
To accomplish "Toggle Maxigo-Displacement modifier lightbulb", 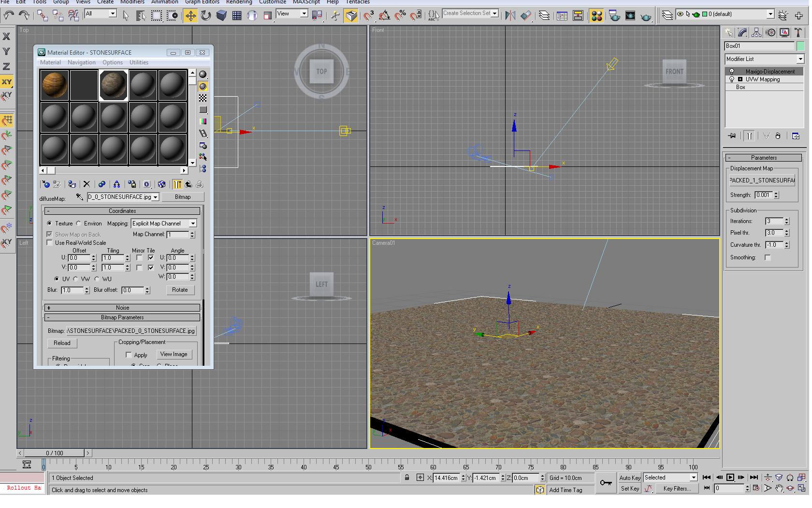I will pyautogui.click(x=732, y=72).
